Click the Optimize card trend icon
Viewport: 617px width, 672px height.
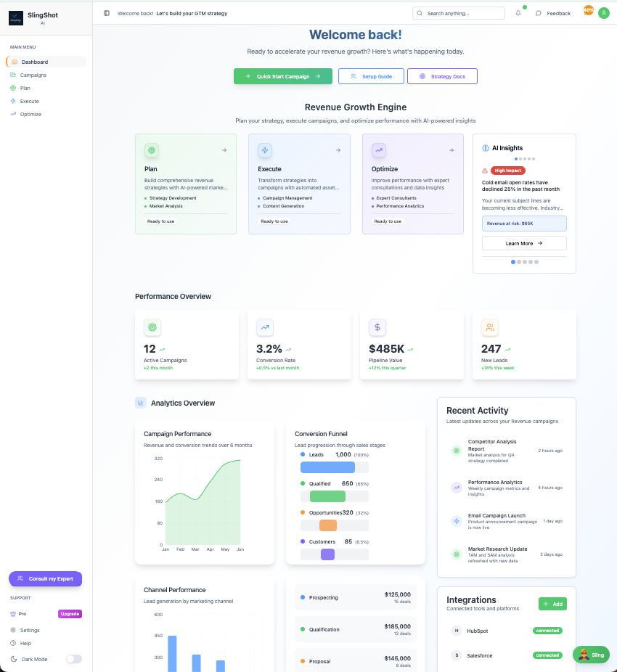(x=379, y=150)
